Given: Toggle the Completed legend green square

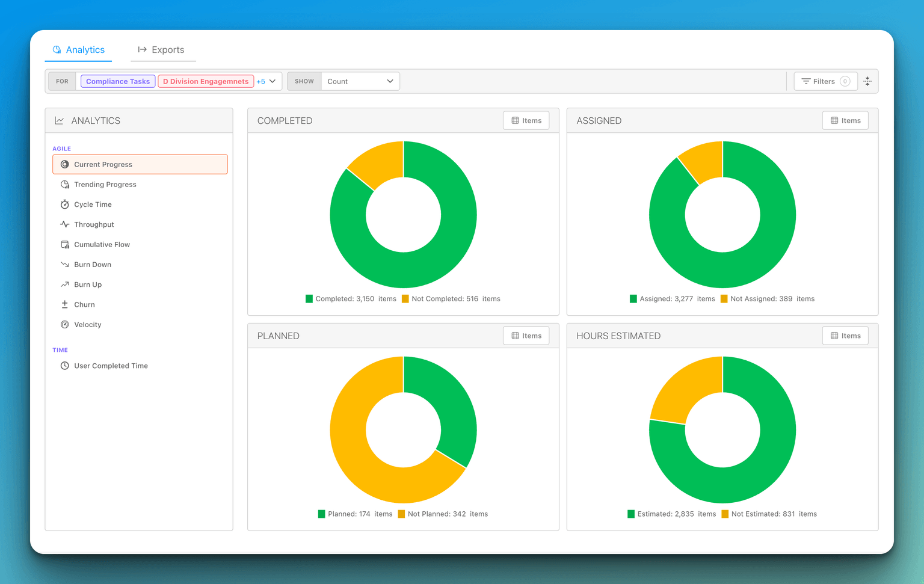Looking at the screenshot, I should (x=309, y=299).
